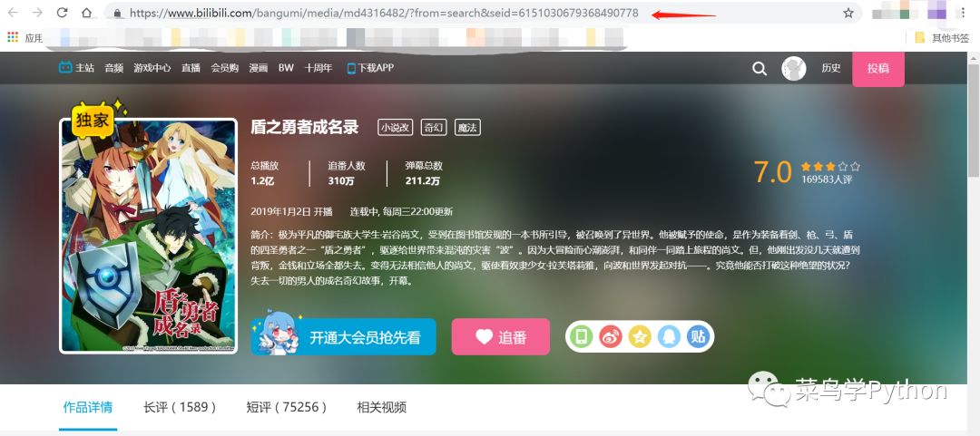This screenshot has height=436, width=980.
Task: Open site search with the magnifier icon
Action: (x=759, y=69)
